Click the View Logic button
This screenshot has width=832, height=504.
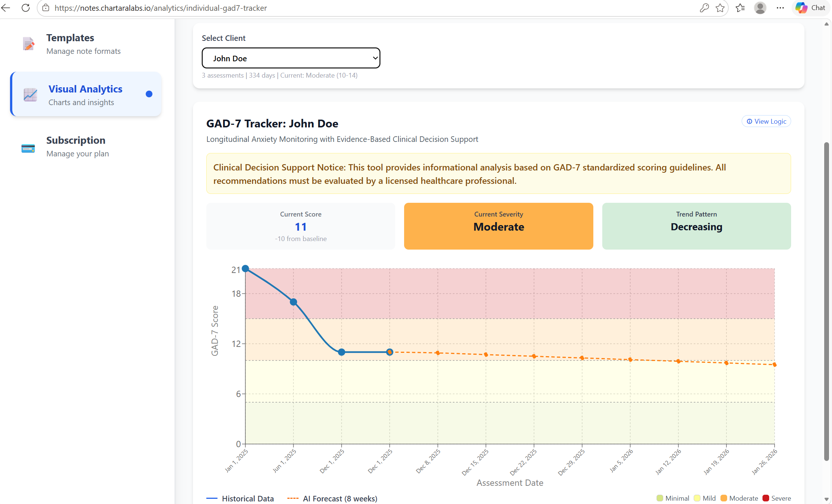(x=766, y=121)
